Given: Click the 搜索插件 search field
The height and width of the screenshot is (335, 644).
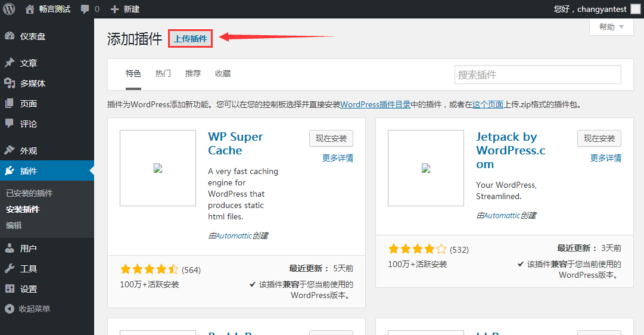Looking at the screenshot, I should pos(537,75).
